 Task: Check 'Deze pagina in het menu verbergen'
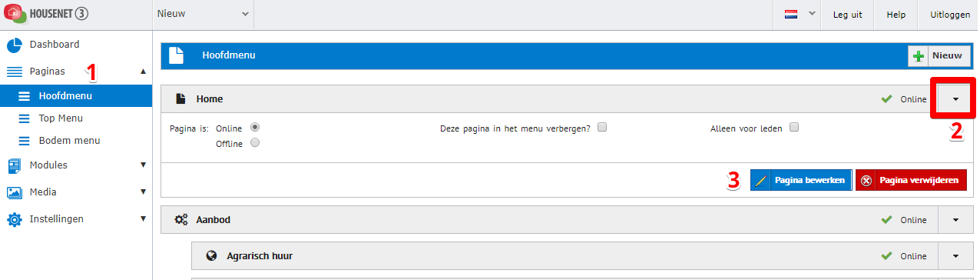(x=602, y=128)
